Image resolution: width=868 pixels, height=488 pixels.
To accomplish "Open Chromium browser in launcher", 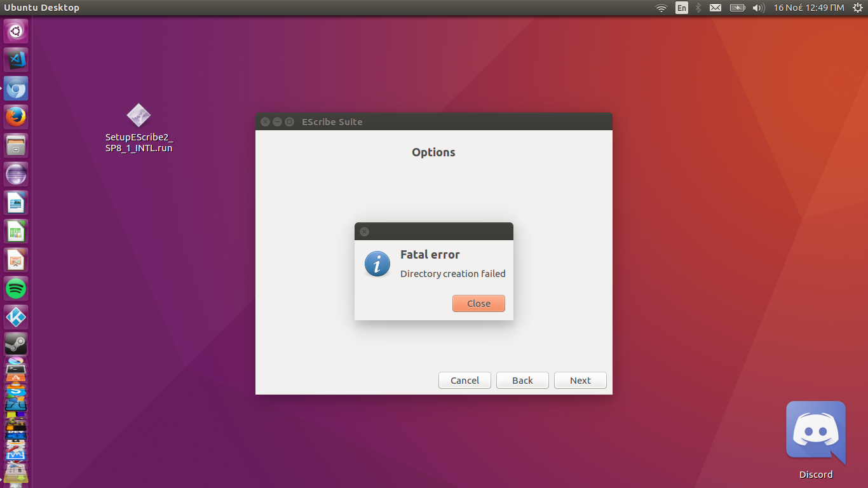I will click(16, 89).
